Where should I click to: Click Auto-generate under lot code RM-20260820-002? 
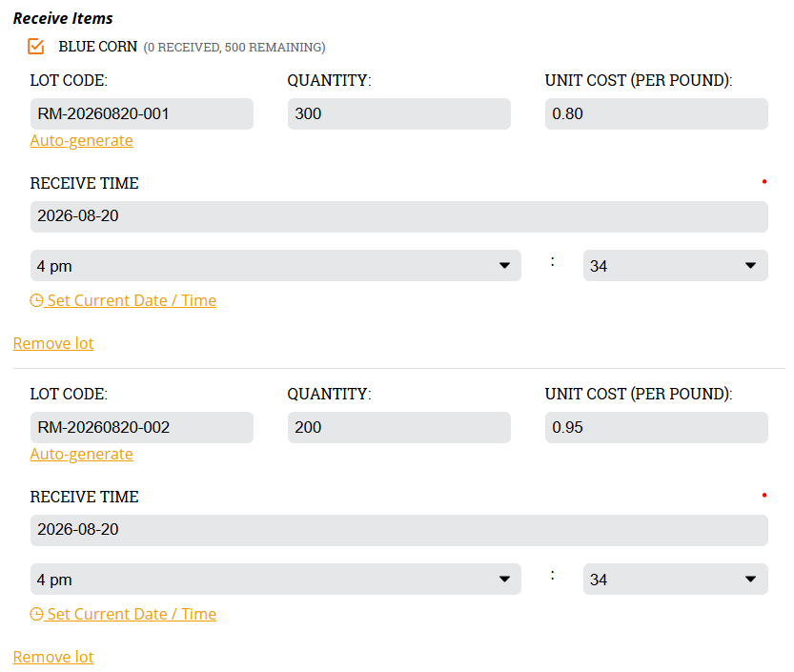coord(82,454)
